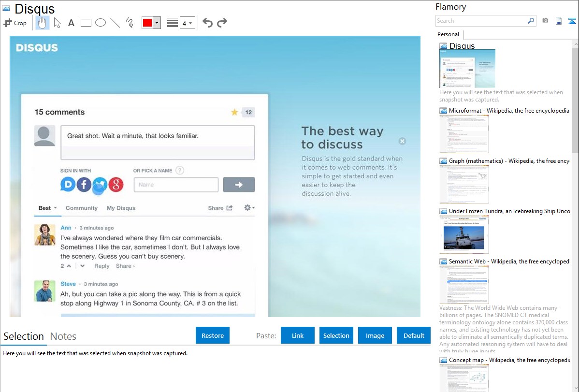
Task: Open the line width dropdown showing 4
Action: coord(187,23)
